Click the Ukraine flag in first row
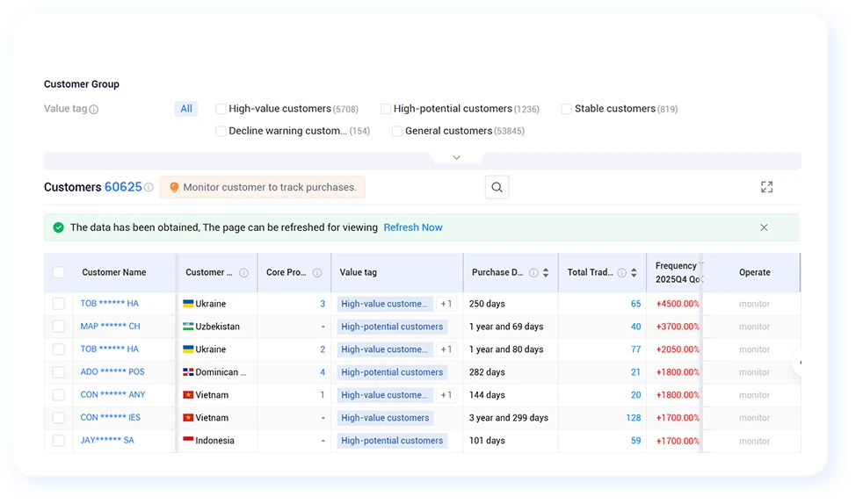 tap(188, 303)
